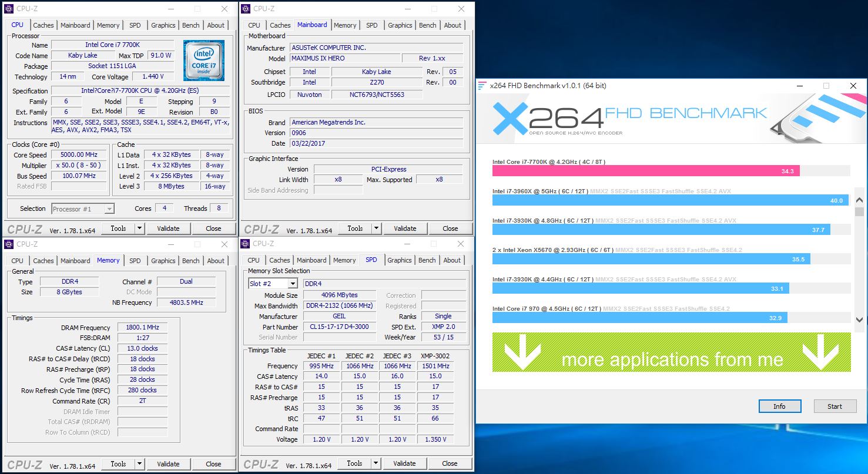Click the pink i7-7700K 34.3 result bar
868x474 pixels.
pos(646,171)
